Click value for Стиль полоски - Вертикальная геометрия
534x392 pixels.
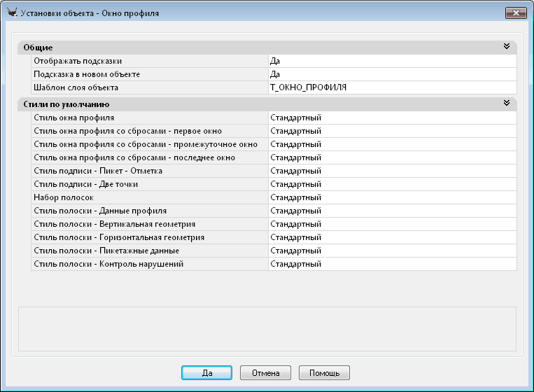pyautogui.click(x=392, y=224)
